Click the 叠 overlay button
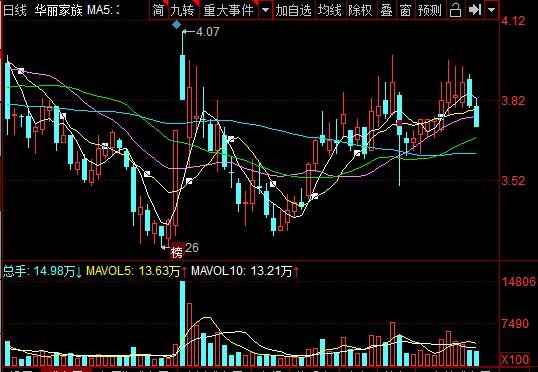 point(386,10)
